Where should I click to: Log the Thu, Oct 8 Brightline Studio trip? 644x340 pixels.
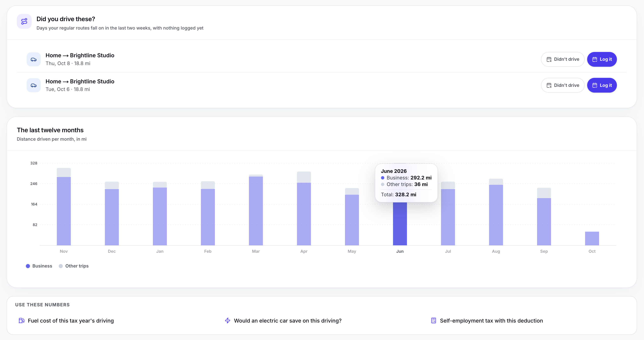[x=602, y=59]
